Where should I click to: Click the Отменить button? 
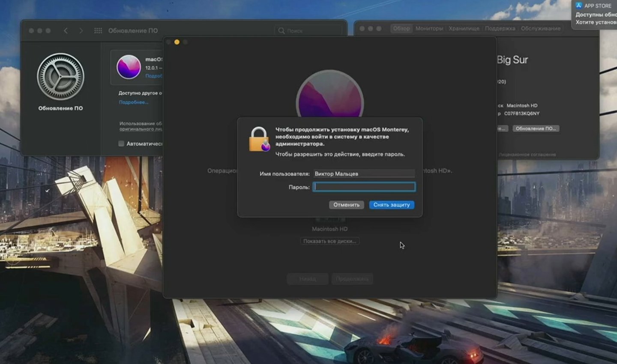point(346,205)
